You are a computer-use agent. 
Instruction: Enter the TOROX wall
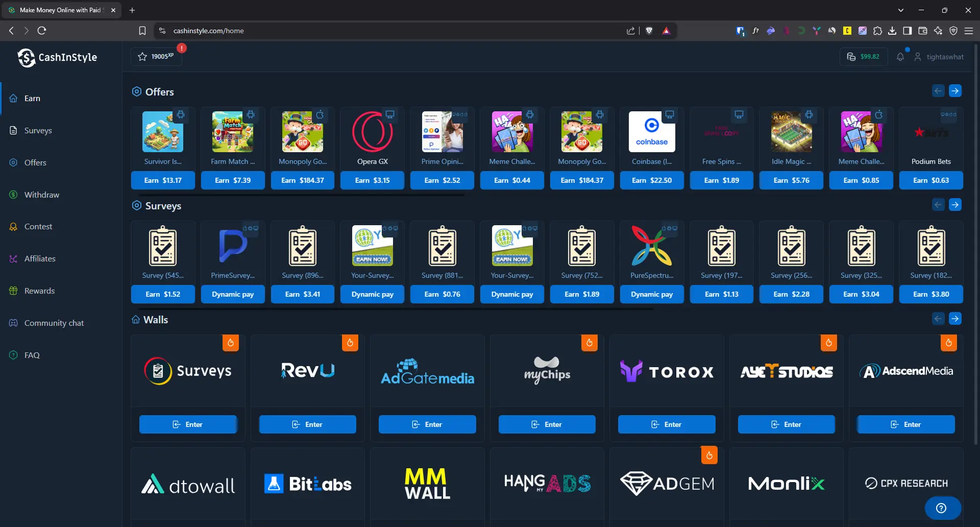(x=667, y=424)
